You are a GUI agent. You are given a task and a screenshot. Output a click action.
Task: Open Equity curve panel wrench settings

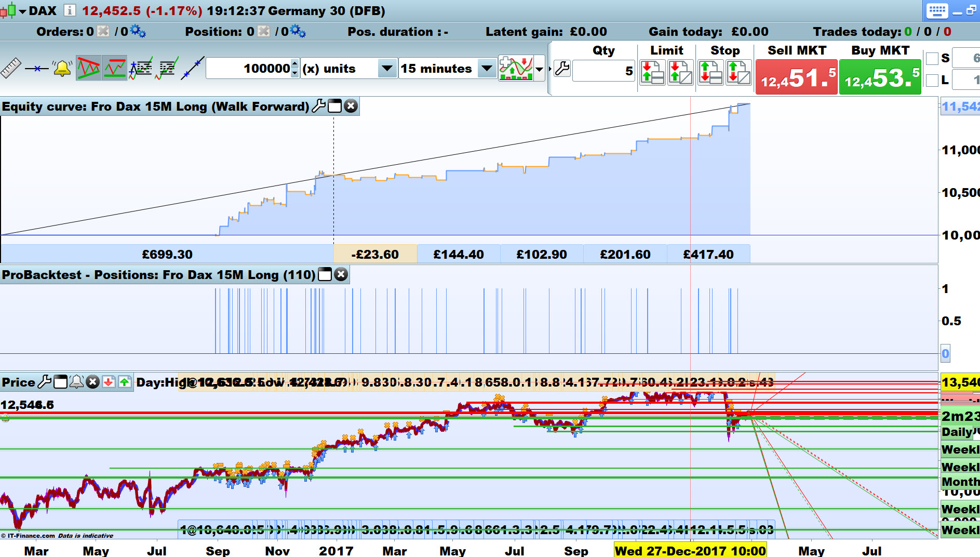(318, 106)
